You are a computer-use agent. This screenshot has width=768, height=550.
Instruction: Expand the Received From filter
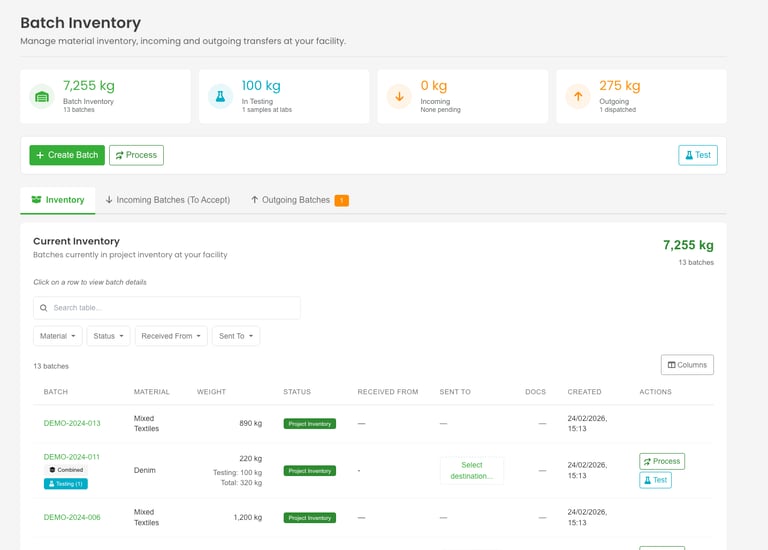click(171, 336)
